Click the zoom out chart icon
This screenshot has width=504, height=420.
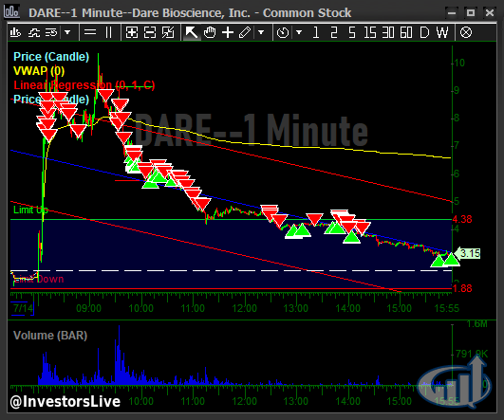150,32
